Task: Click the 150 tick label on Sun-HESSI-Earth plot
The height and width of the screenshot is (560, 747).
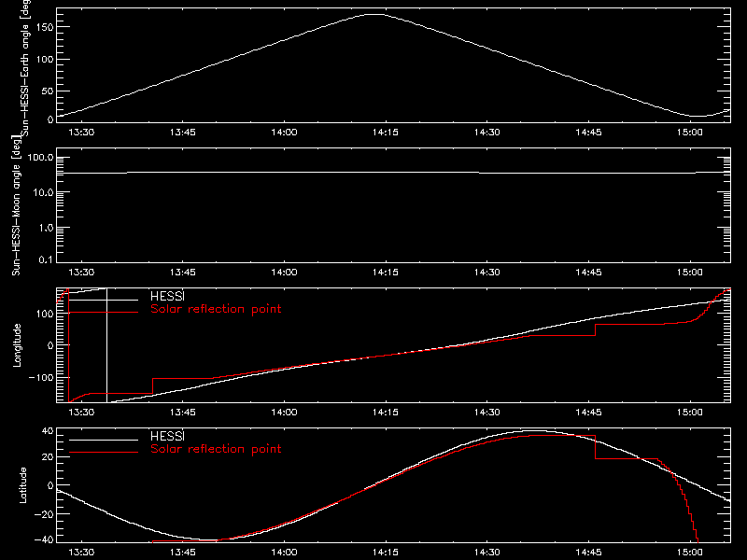Action: click(x=44, y=27)
